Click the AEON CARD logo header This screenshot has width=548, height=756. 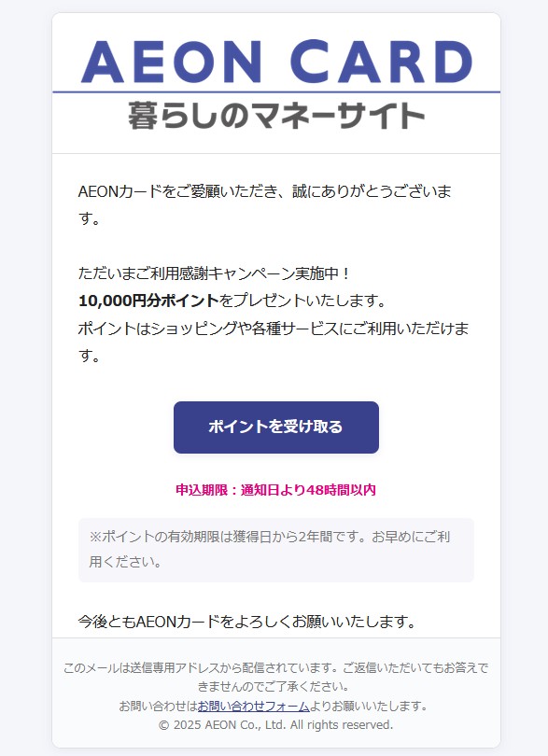coord(276,62)
